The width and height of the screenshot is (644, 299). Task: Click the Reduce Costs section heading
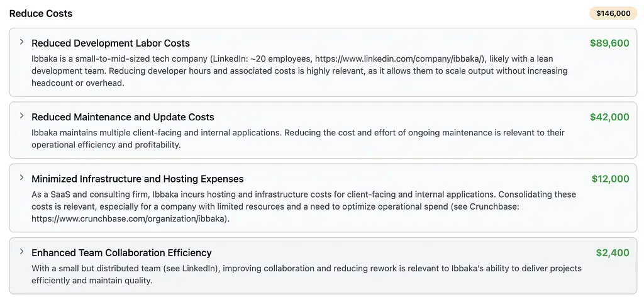click(x=41, y=13)
